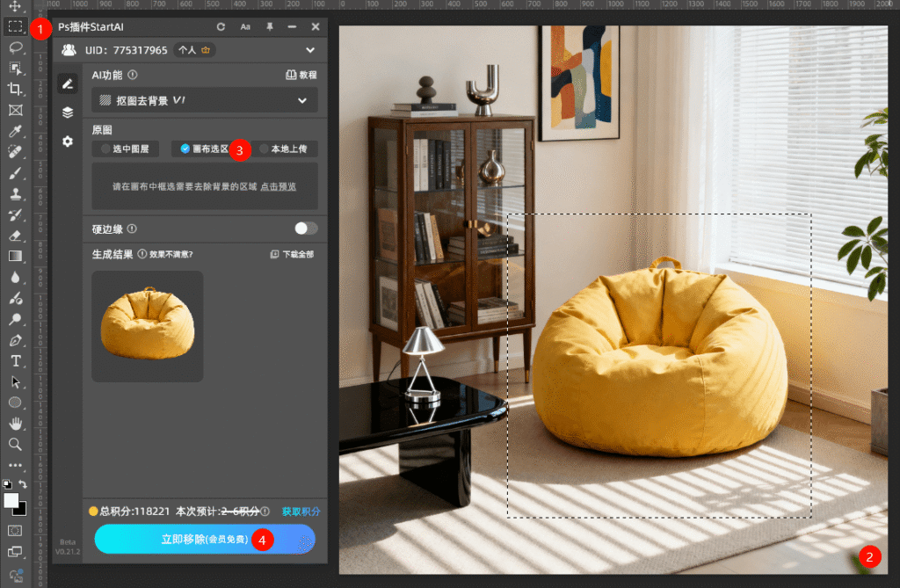
Task: Select the Rectangular Marquee tool
Action: point(15,26)
